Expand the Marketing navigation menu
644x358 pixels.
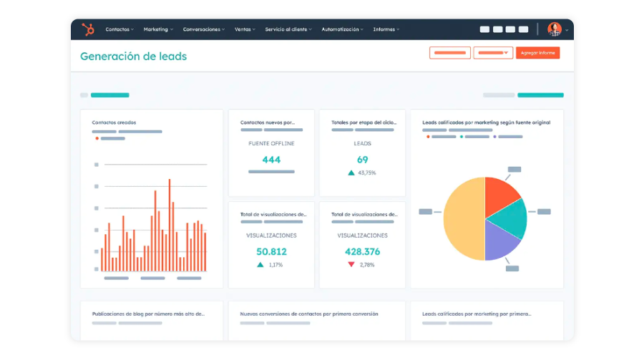point(157,29)
